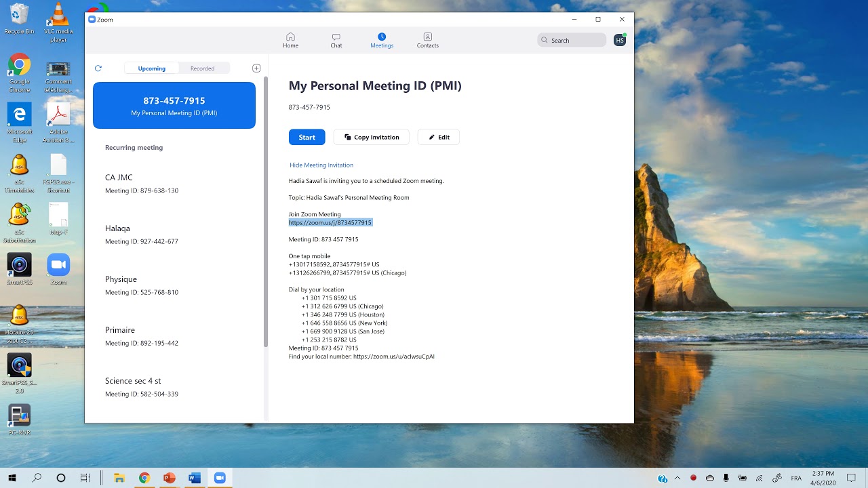Open the Home tab in Zoom
Screen dimensions: 868x488
pyautogui.click(x=290, y=40)
